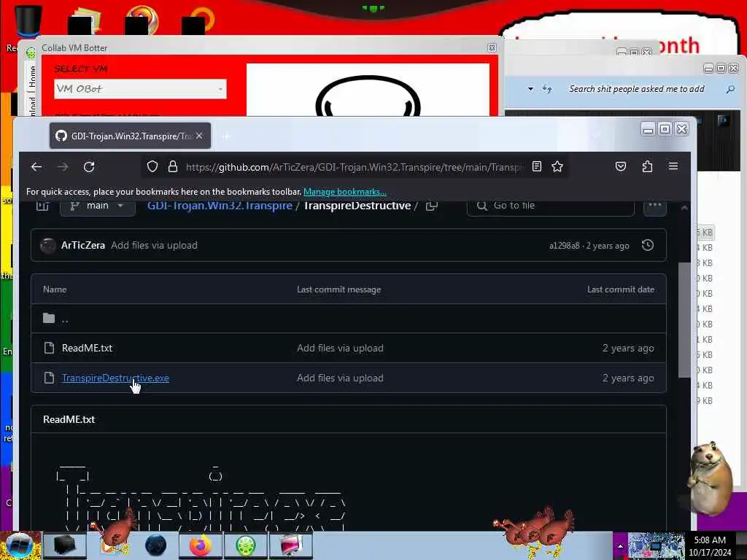Open the Firefox taskbar icon
Viewport: 747px width, 560px height.
[x=201, y=545]
